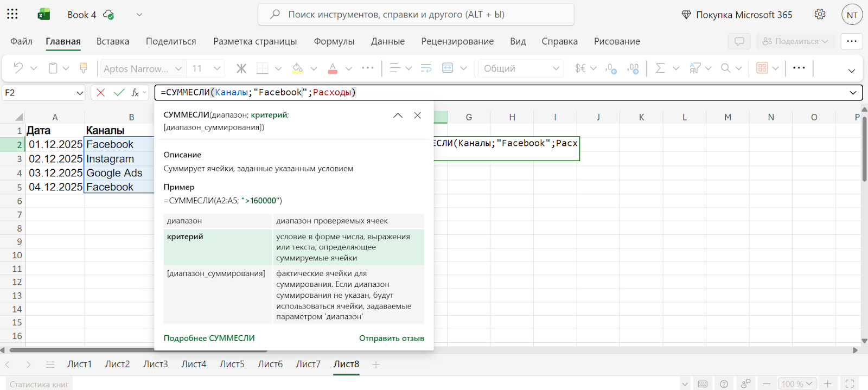
Task: Open the app launcher grid icon
Action: point(12,14)
